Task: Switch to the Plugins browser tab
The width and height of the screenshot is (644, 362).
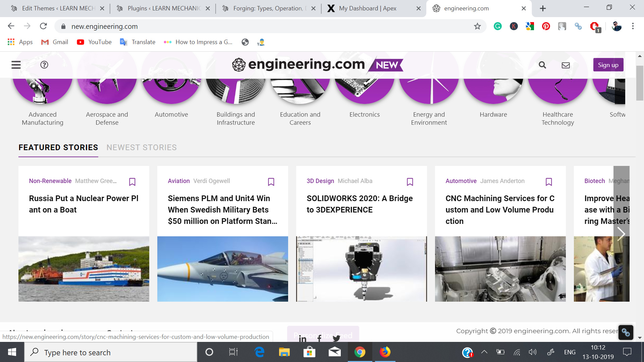Action: tap(163, 8)
